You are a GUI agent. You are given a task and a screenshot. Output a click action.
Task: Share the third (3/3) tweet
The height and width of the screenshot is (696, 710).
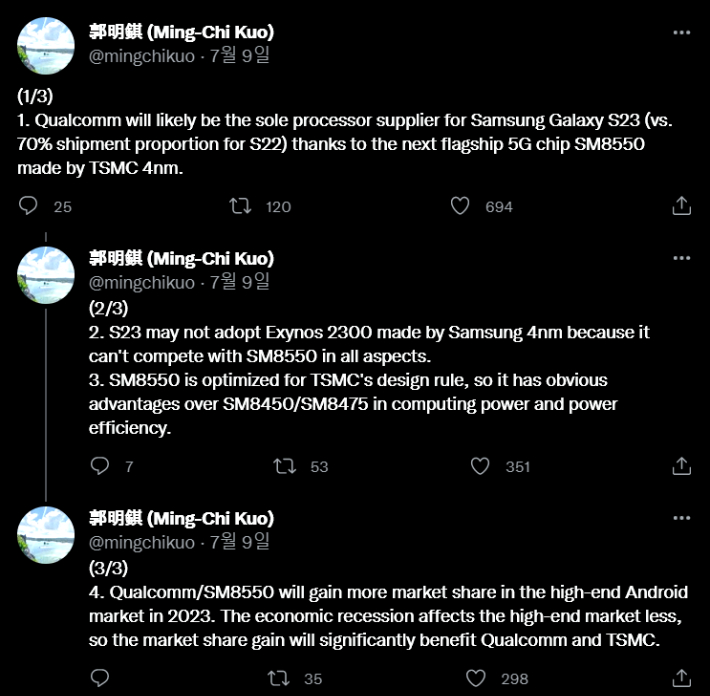[x=681, y=678]
